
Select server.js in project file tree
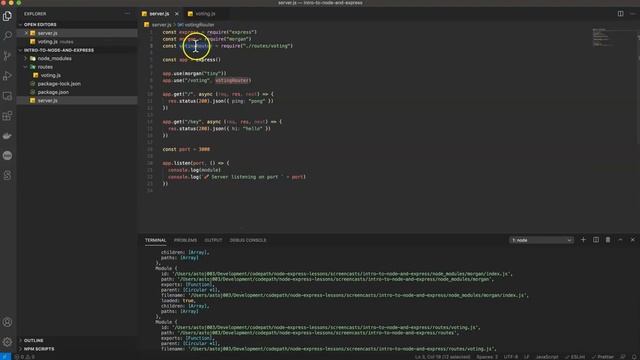(x=47, y=100)
